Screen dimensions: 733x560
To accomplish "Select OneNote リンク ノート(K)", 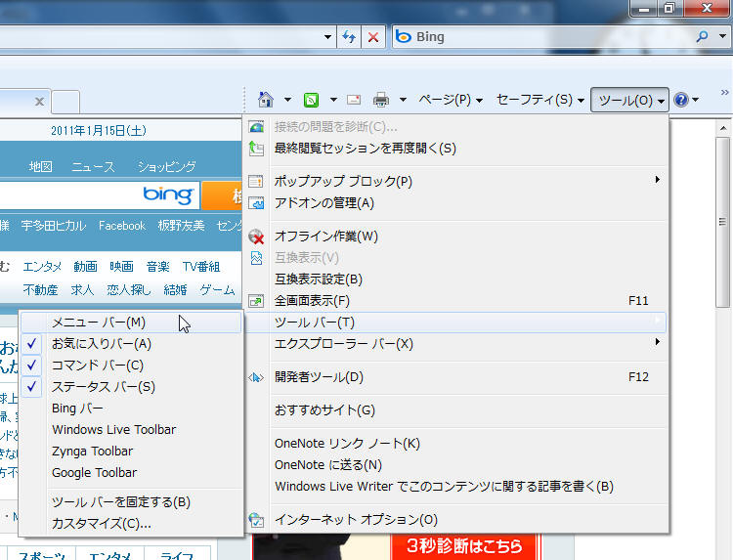I will (456, 444).
